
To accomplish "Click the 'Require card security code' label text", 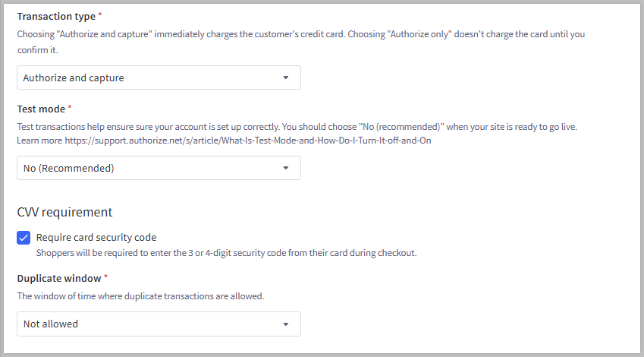I will click(96, 238).
